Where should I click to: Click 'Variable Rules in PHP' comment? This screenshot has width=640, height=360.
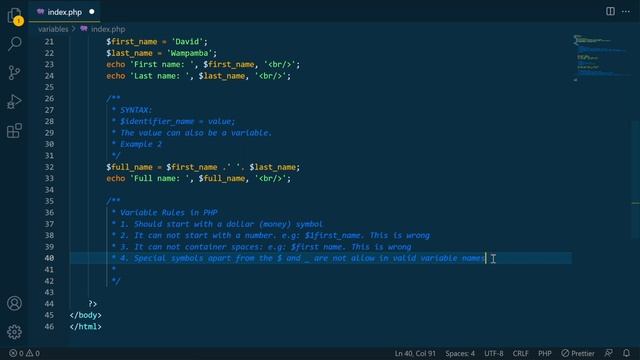pyautogui.click(x=164, y=213)
